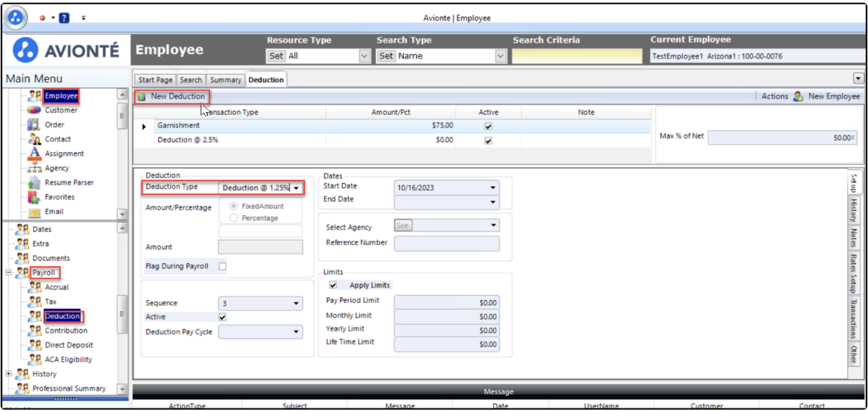Viewport: 868px width, 411px height.
Task: Click the Agency hierarchy icon
Action: pos(35,168)
